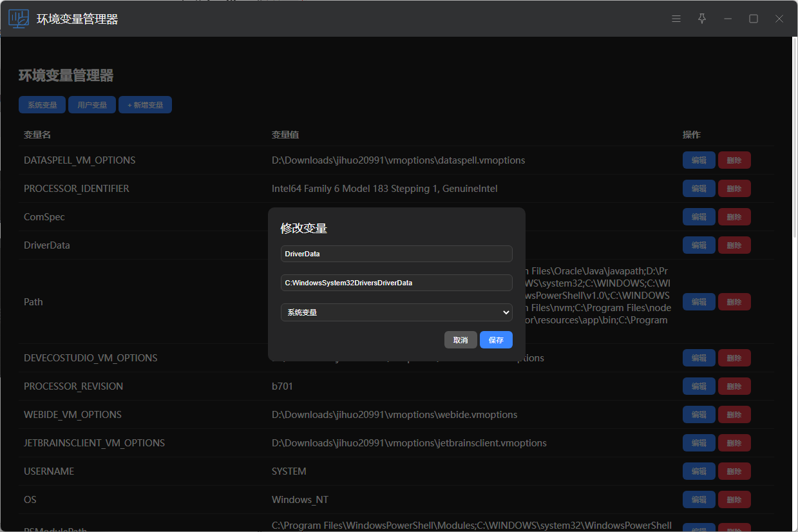798x532 pixels.
Task: Click the variable value field with C:WindowsSystem32 path
Action: 396,283
